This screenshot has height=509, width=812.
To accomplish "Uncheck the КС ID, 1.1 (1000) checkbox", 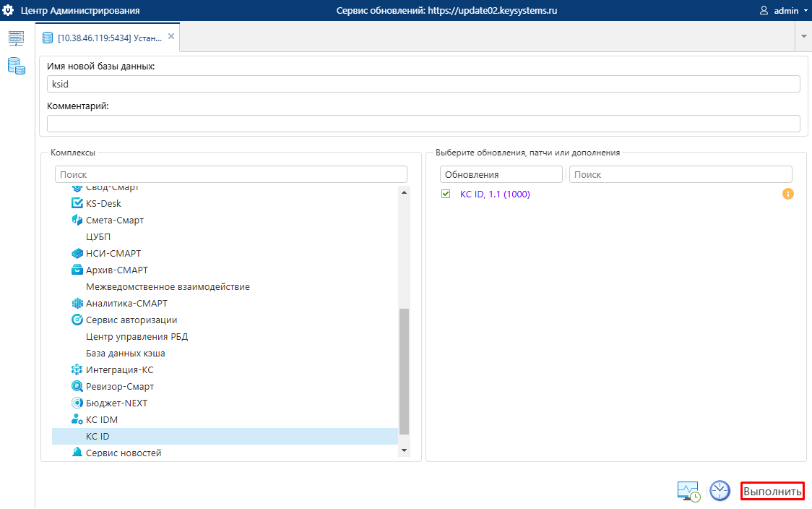I will pos(445,194).
